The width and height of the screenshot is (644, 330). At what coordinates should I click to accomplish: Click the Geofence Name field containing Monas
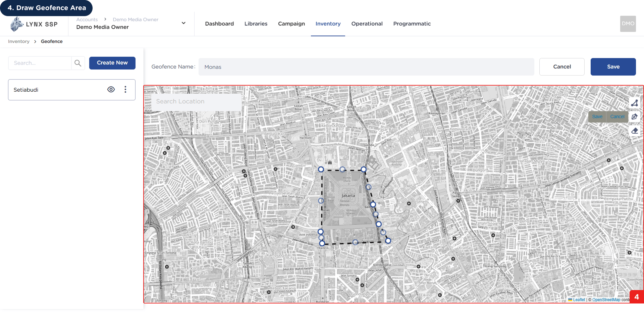366,67
